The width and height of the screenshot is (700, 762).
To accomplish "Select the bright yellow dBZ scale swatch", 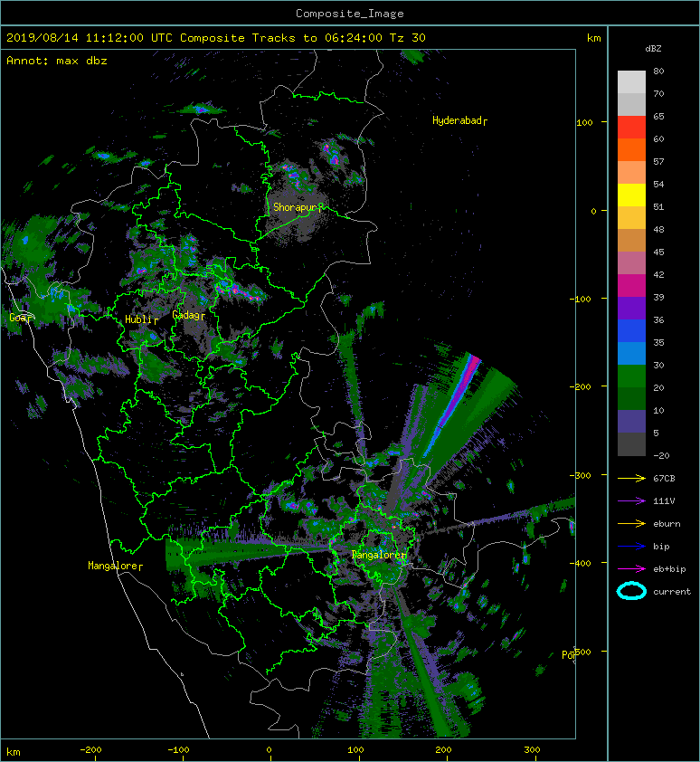I will 631,195.
